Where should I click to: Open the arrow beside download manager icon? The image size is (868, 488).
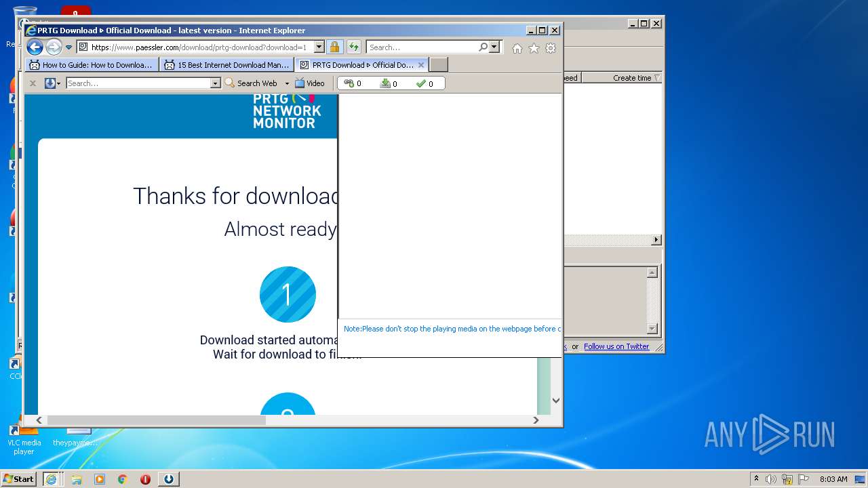pyautogui.click(x=59, y=83)
